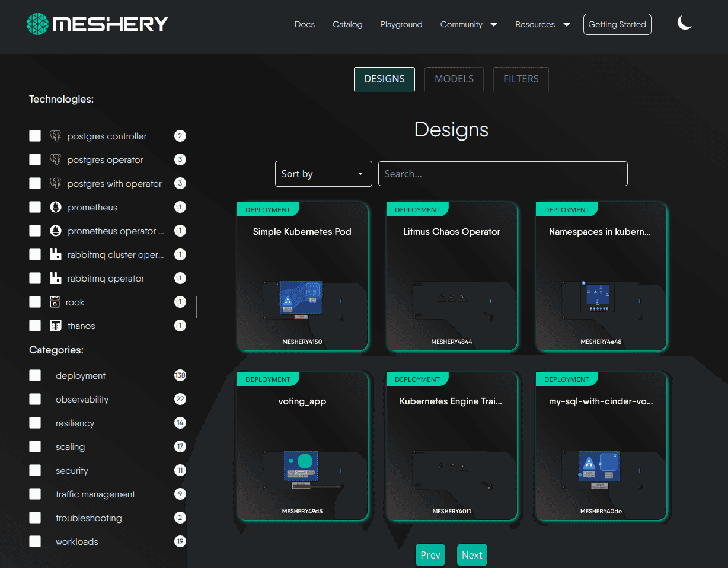Screen dimensions: 728x568
Task: Enable the deployment category filter
Action: click(35, 375)
